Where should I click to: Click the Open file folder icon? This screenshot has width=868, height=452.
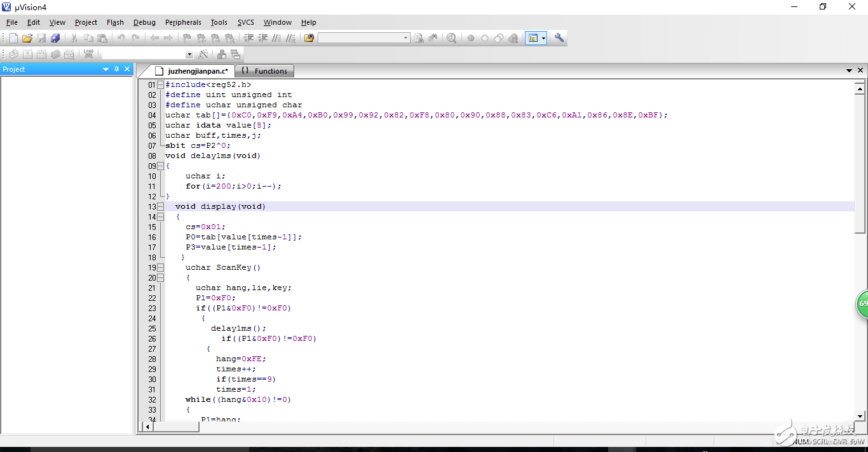27,38
